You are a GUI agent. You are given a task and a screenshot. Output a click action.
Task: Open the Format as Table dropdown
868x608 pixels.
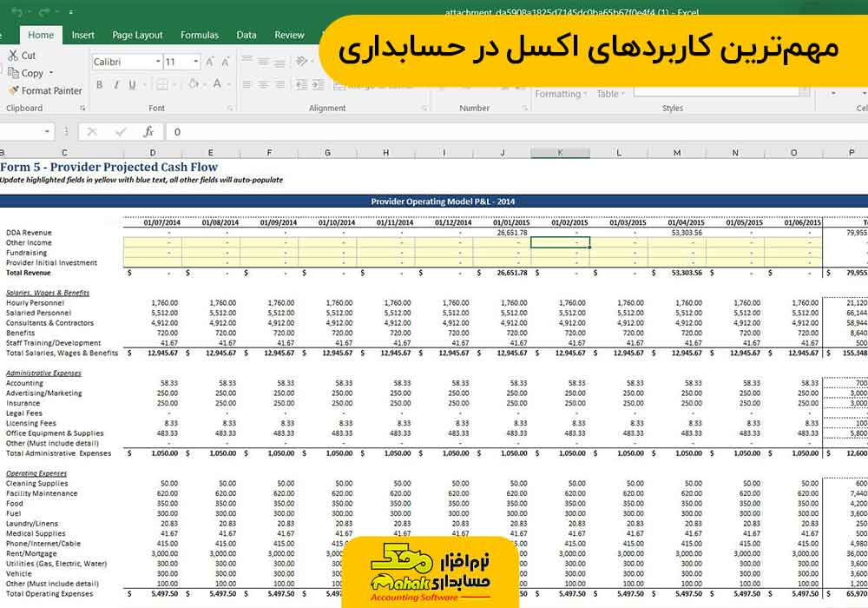610,94
